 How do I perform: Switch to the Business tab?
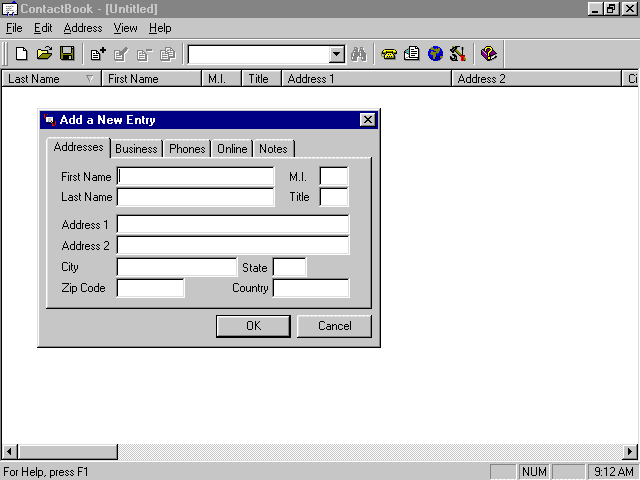(136, 149)
